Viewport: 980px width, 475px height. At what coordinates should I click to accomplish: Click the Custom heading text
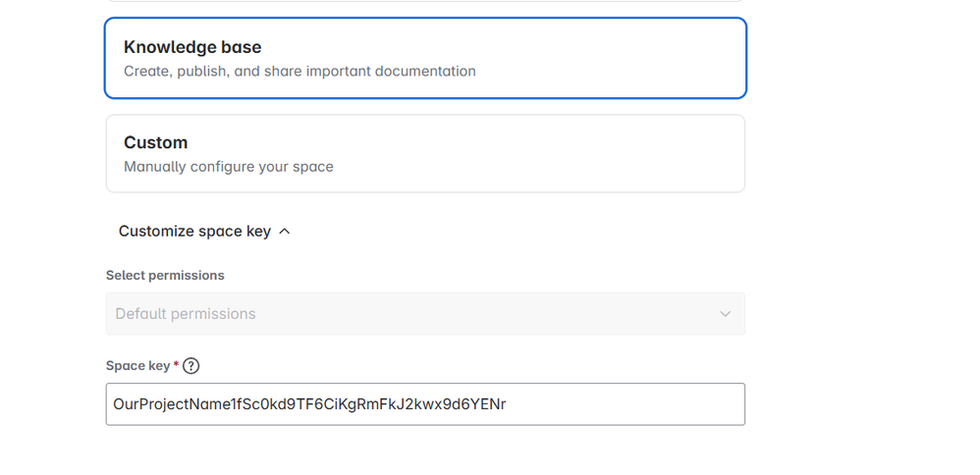(155, 142)
